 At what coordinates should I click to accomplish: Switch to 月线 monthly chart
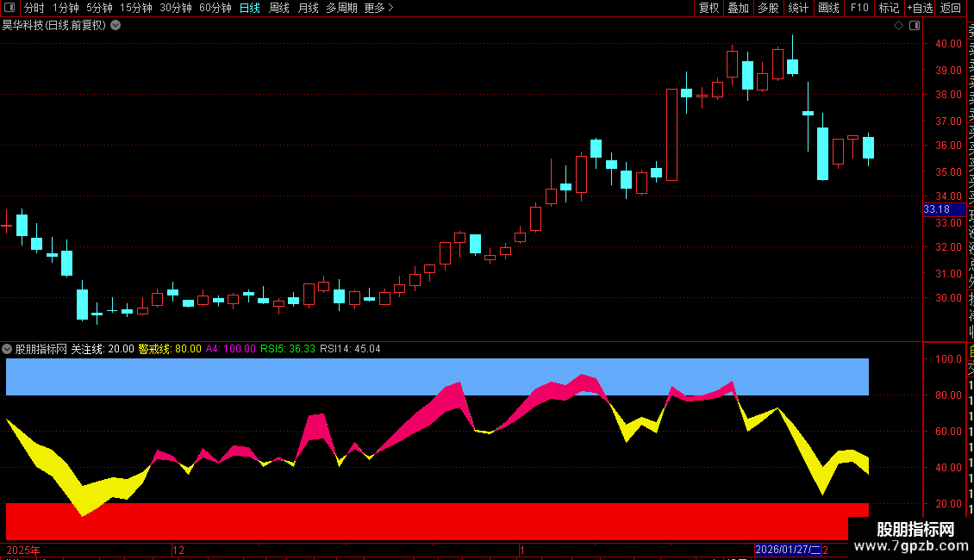[x=308, y=8]
